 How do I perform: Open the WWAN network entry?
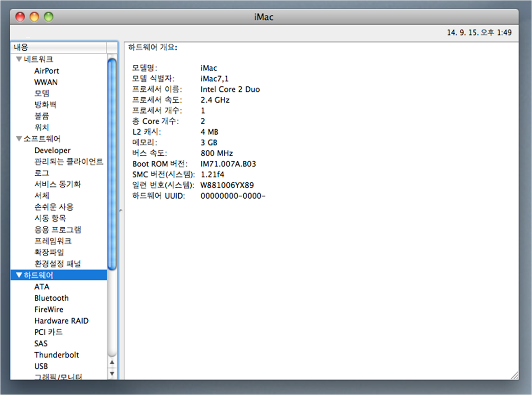point(45,82)
